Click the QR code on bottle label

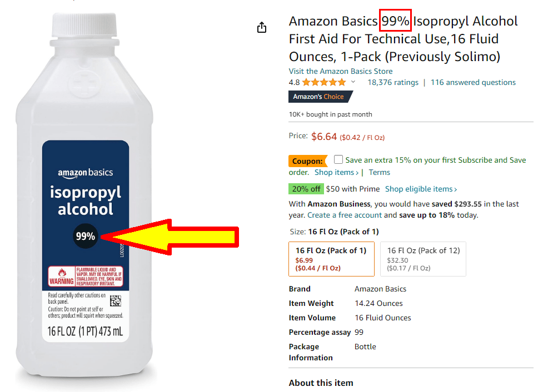116,300
